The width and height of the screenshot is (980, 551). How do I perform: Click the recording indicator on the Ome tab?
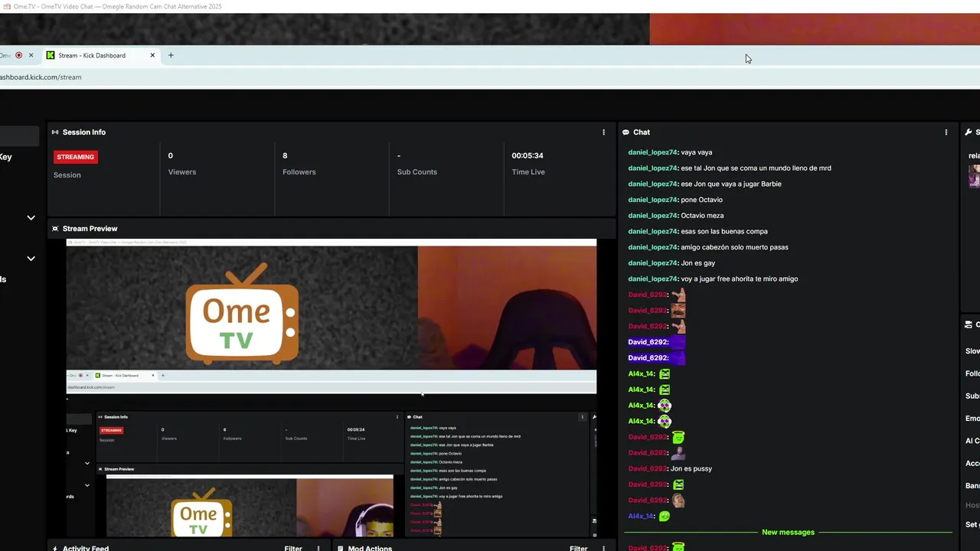tap(19, 55)
